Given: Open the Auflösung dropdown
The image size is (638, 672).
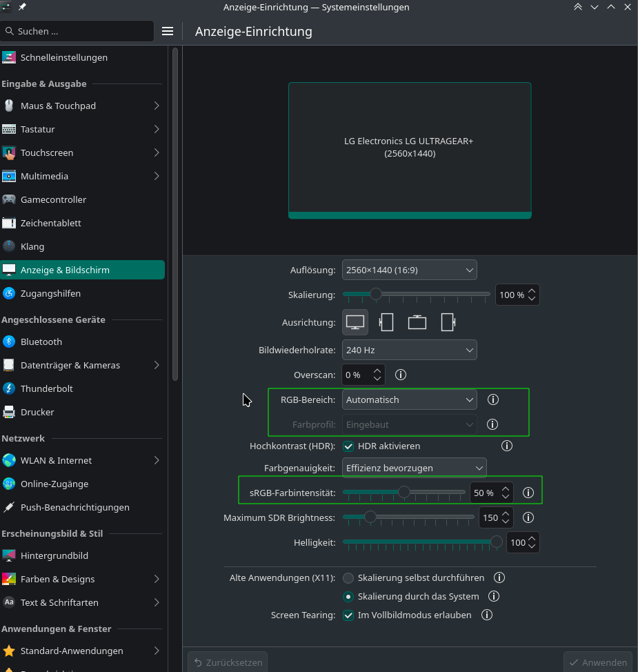Looking at the screenshot, I should [x=409, y=270].
